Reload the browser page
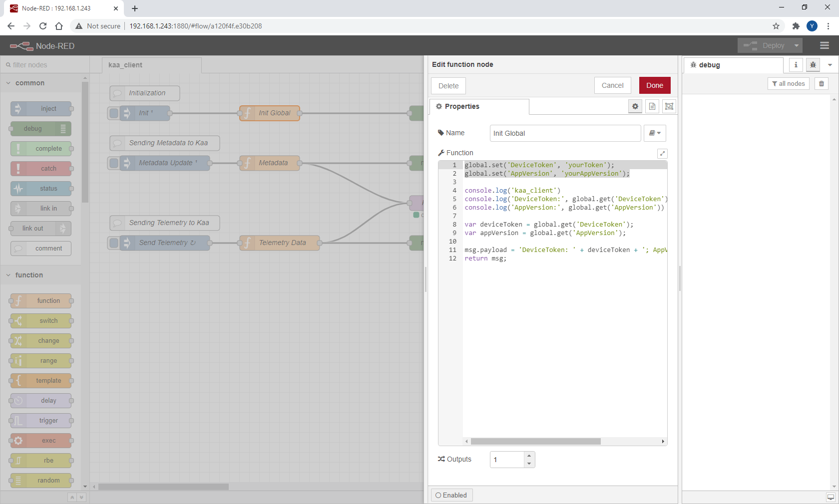The height and width of the screenshot is (504, 839). (43, 26)
